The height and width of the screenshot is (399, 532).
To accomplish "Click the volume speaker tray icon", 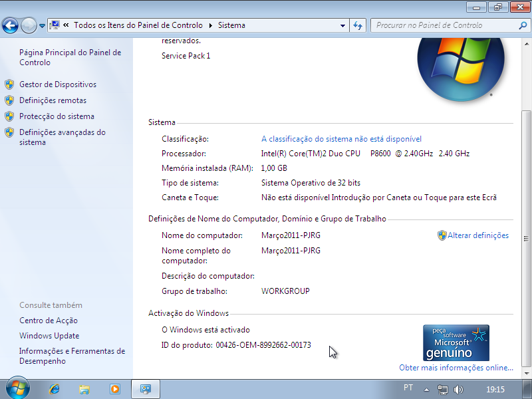I will (458, 390).
